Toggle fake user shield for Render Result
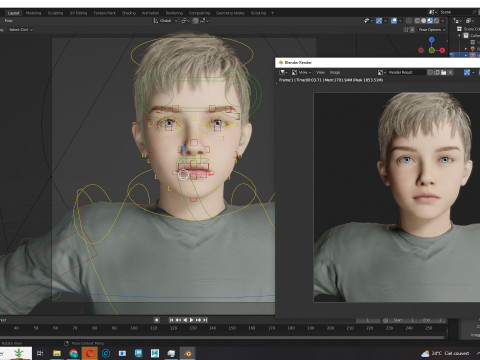The width and height of the screenshot is (480, 360). coord(430,72)
